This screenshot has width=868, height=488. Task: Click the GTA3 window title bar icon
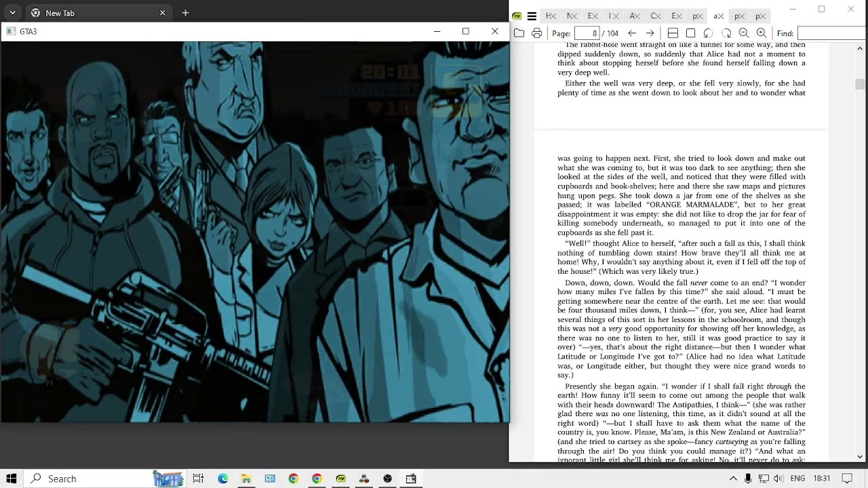click(11, 31)
